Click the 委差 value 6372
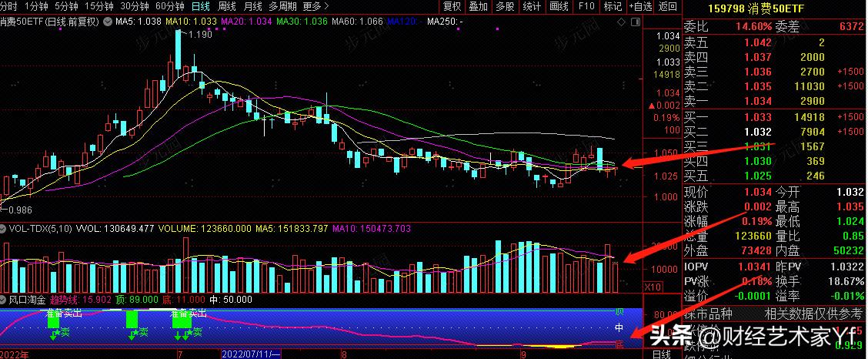This screenshot has width=868, height=359. [851, 27]
